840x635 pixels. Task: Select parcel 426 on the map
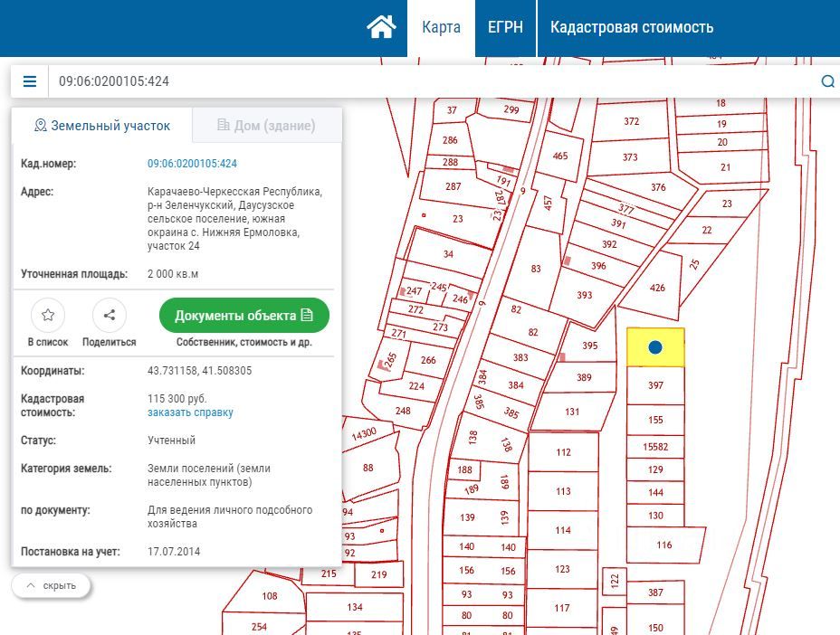coord(657,289)
